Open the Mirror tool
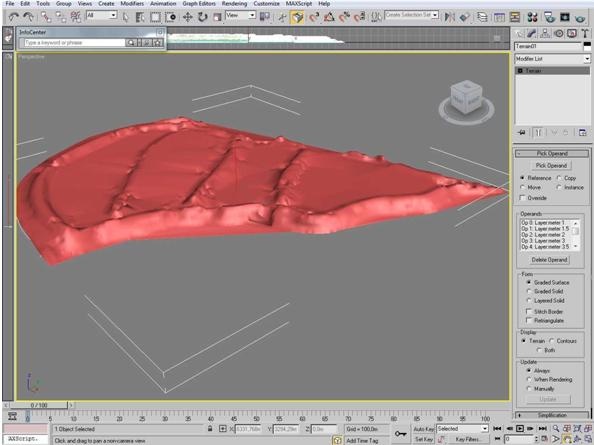 (450, 17)
